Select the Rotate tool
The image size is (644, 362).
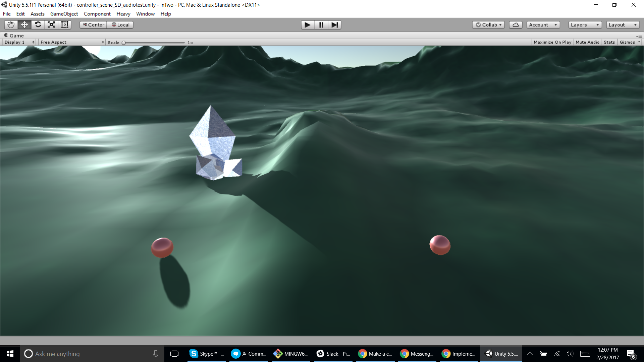38,25
